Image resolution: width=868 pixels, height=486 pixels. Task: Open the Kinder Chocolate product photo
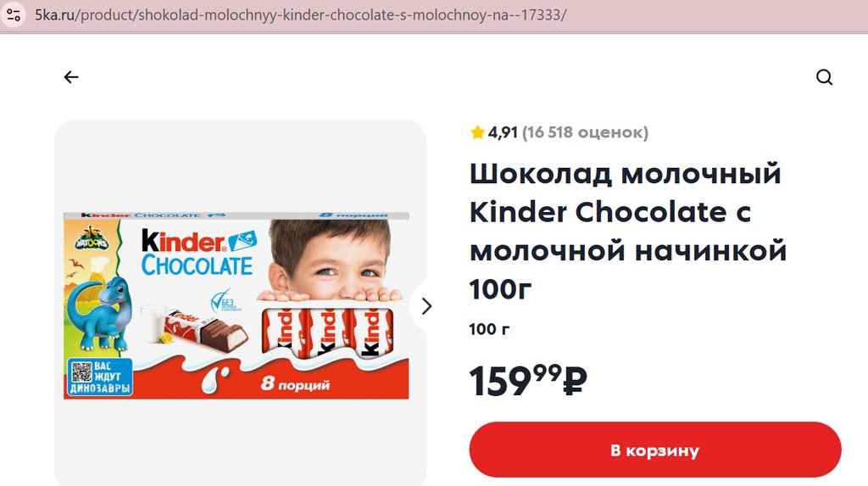click(x=236, y=305)
